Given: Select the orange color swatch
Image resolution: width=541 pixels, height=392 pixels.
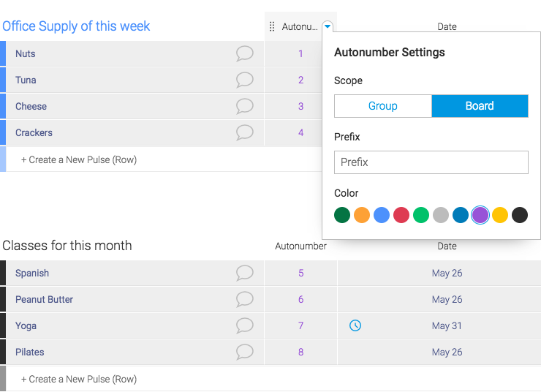Looking at the screenshot, I should click(362, 215).
